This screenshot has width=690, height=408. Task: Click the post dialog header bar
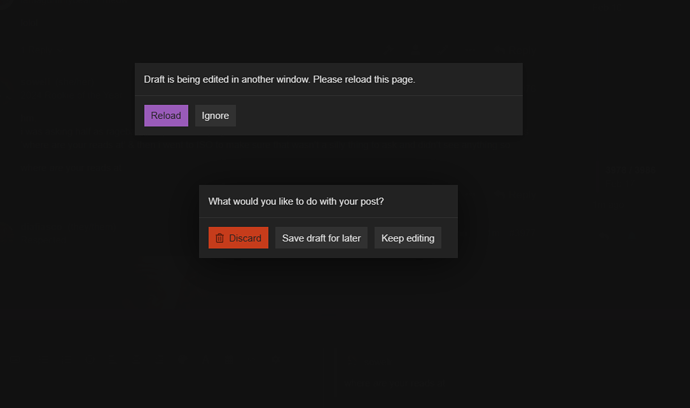point(420,201)
